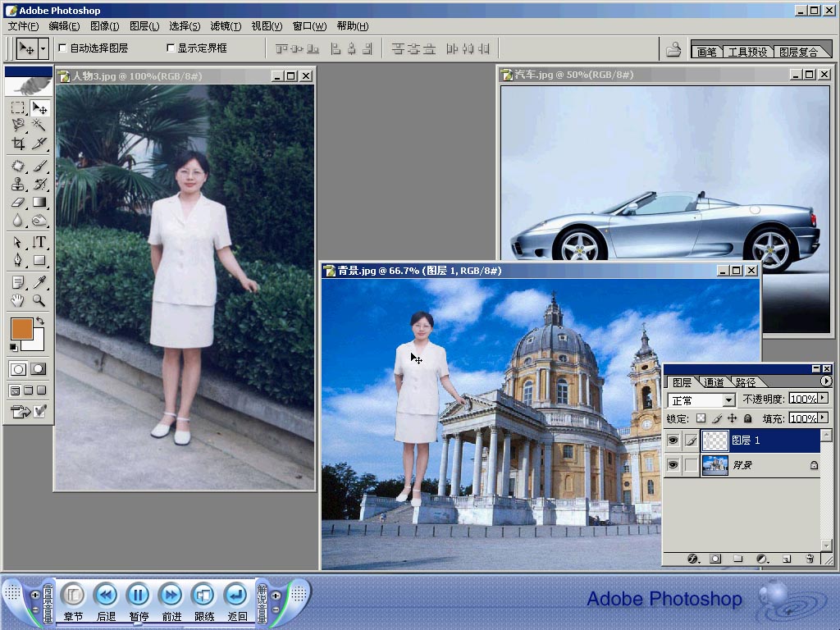Select the Slice tool
The height and width of the screenshot is (630, 840).
pos(39,143)
